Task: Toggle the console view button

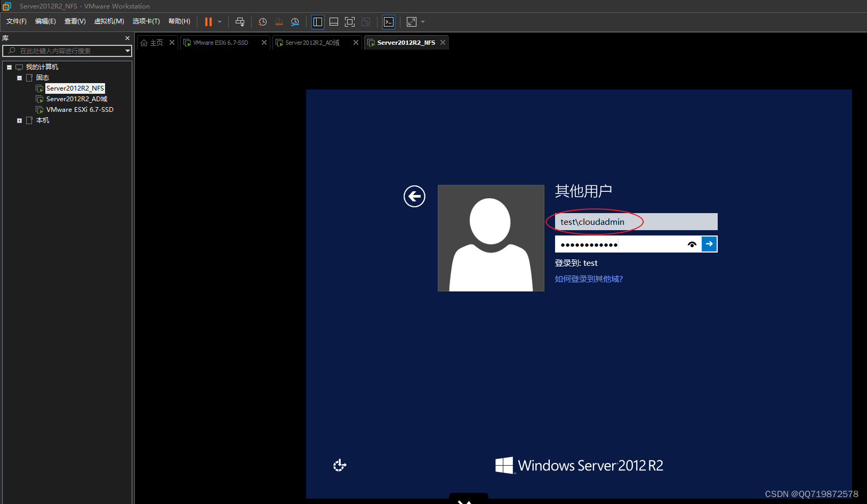Action: coord(389,22)
